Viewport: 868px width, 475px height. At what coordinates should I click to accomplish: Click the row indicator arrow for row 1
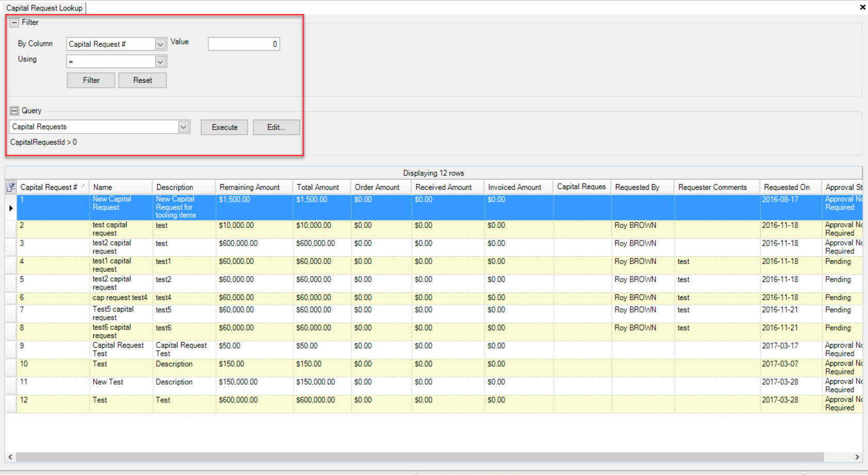[11, 208]
